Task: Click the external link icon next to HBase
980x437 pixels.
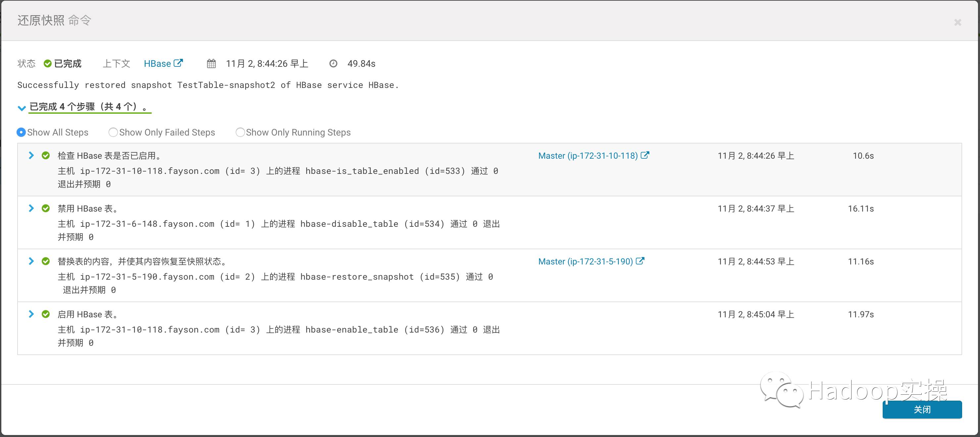Action: [178, 63]
